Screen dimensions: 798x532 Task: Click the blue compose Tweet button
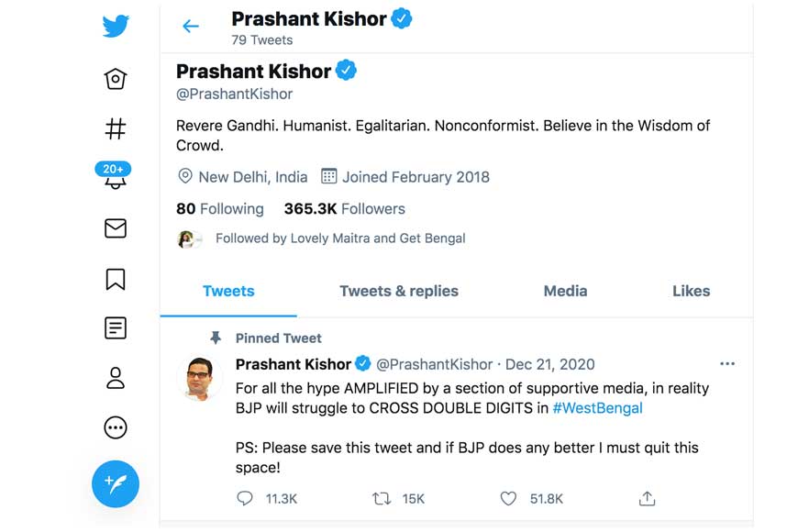pyautogui.click(x=116, y=483)
